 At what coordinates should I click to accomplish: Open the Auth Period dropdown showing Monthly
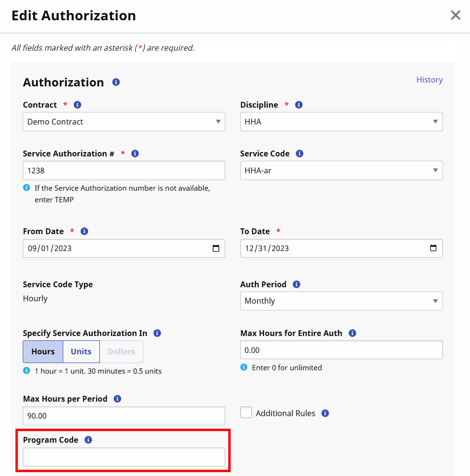click(x=341, y=301)
